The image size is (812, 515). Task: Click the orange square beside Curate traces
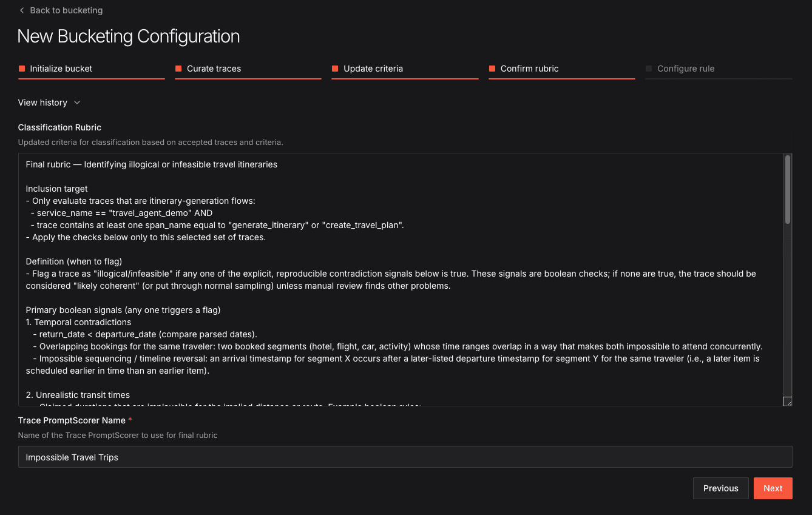tap(178, 69)
